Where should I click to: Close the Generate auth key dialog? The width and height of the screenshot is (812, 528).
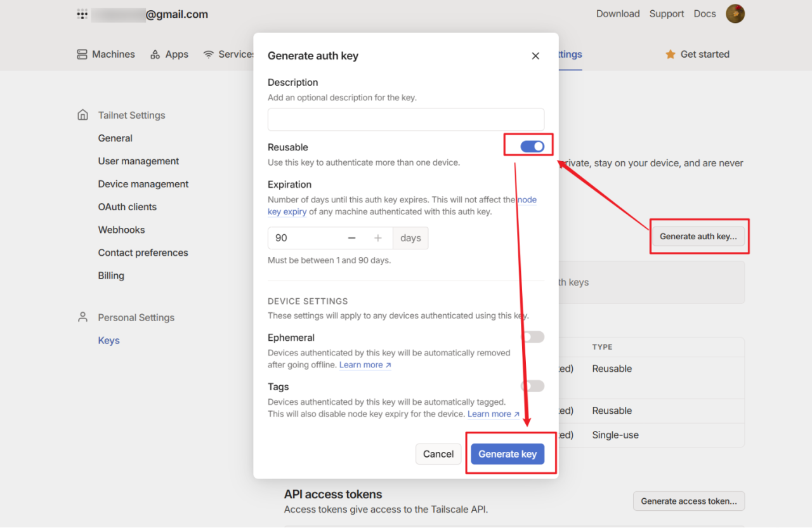[535, 56]
